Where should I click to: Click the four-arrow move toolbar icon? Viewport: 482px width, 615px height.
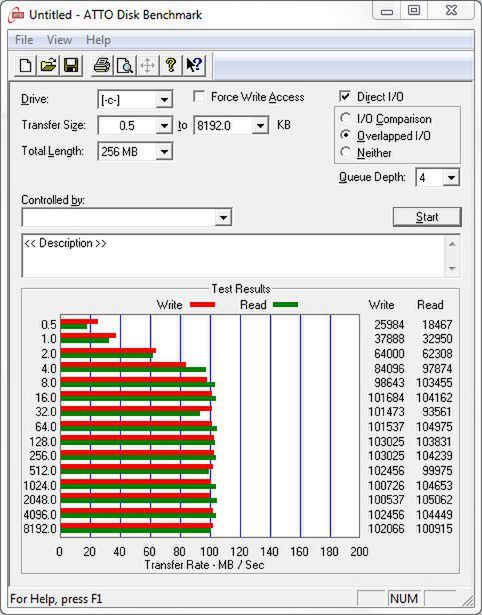147,65
